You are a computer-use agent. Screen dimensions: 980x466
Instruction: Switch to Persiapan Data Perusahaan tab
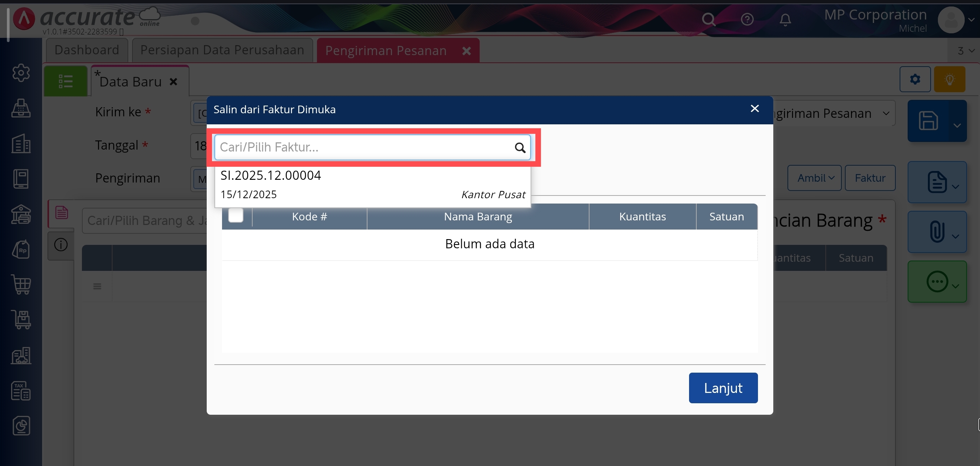[x=222, y=50]
